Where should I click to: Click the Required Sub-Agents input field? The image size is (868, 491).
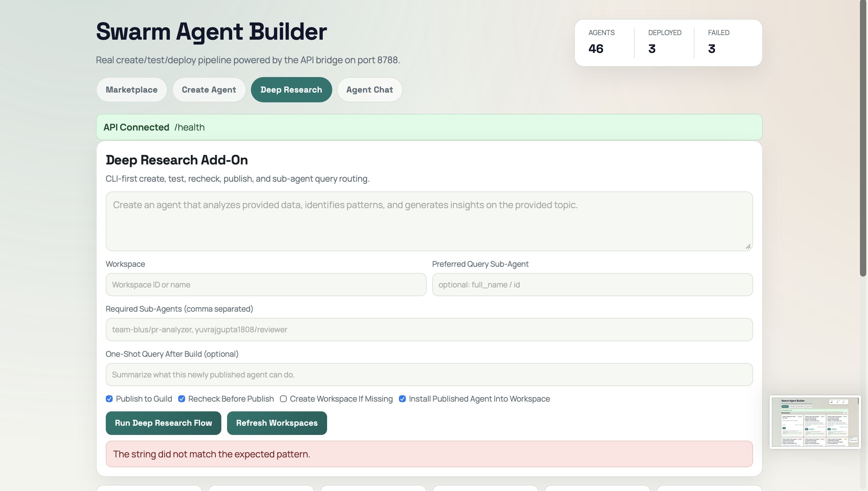coord(429,329)
